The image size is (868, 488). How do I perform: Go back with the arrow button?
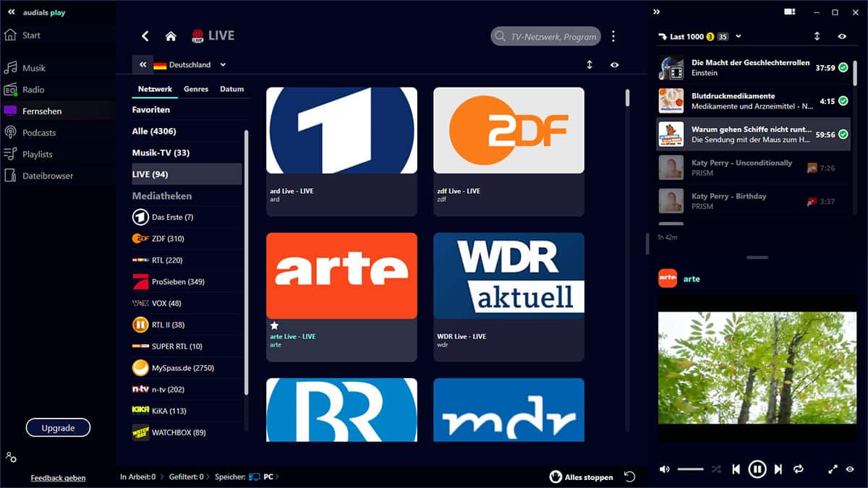click(145, 36)
